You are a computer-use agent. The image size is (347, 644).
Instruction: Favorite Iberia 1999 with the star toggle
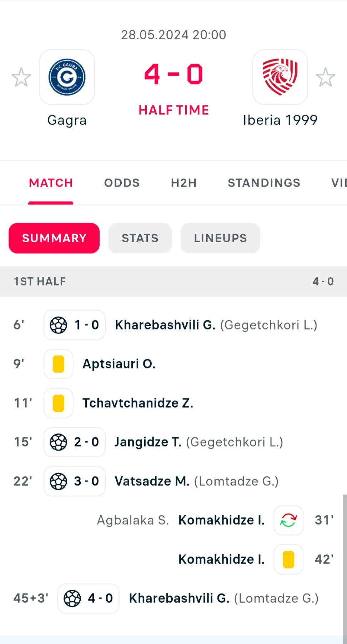(325, 77)
